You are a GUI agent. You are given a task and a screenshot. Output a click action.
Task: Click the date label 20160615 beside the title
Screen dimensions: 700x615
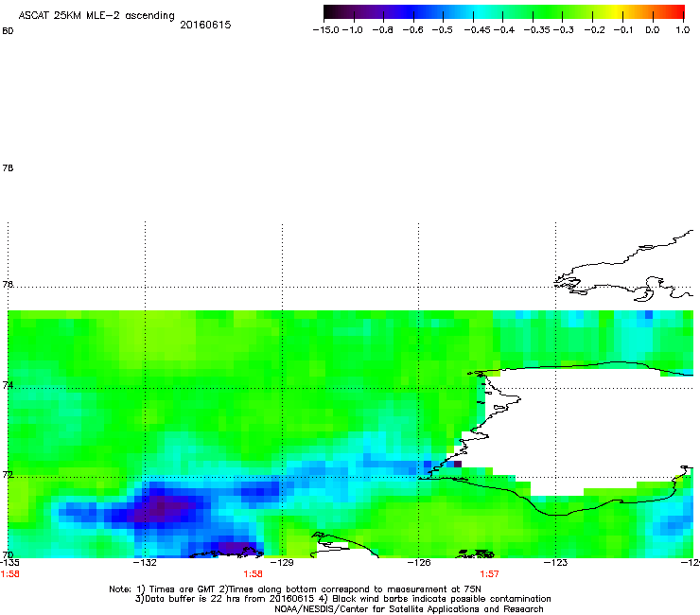pyautogui.click(x=205, y=25)
